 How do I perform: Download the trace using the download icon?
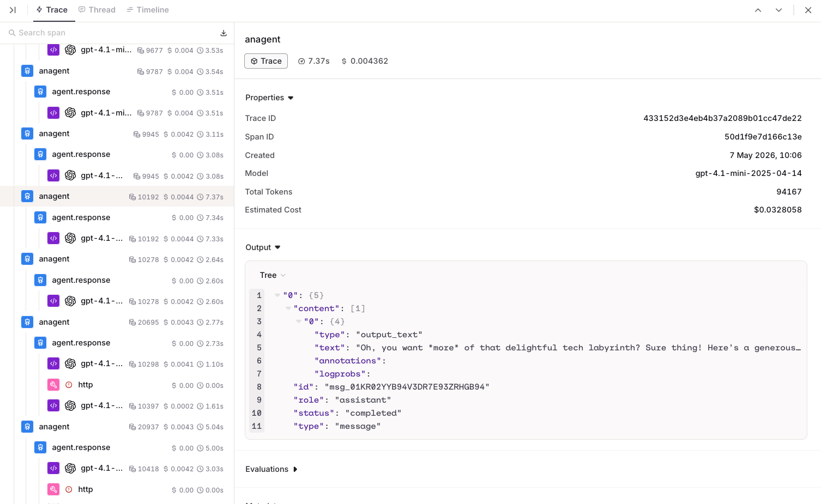[224, 33]
